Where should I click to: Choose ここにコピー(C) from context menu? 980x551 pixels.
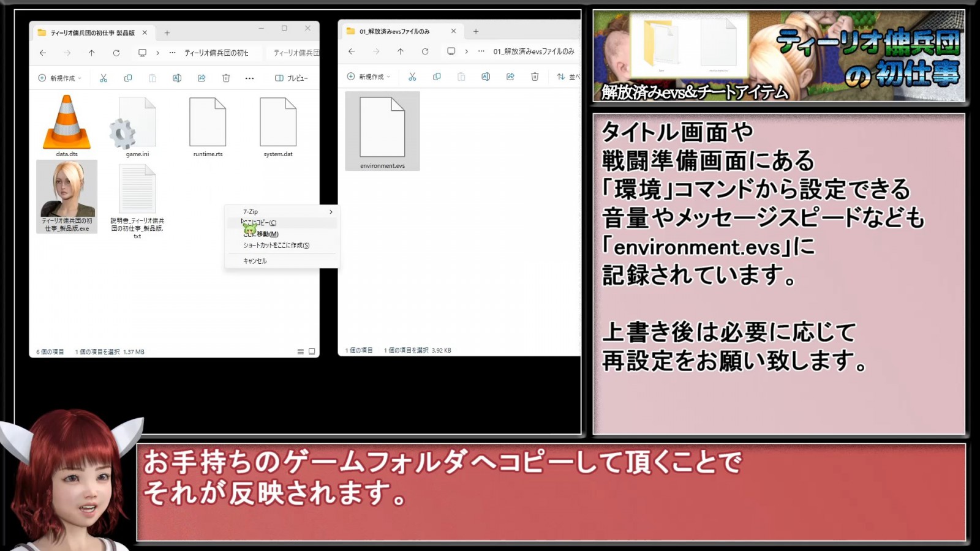[x=282, y=223]
